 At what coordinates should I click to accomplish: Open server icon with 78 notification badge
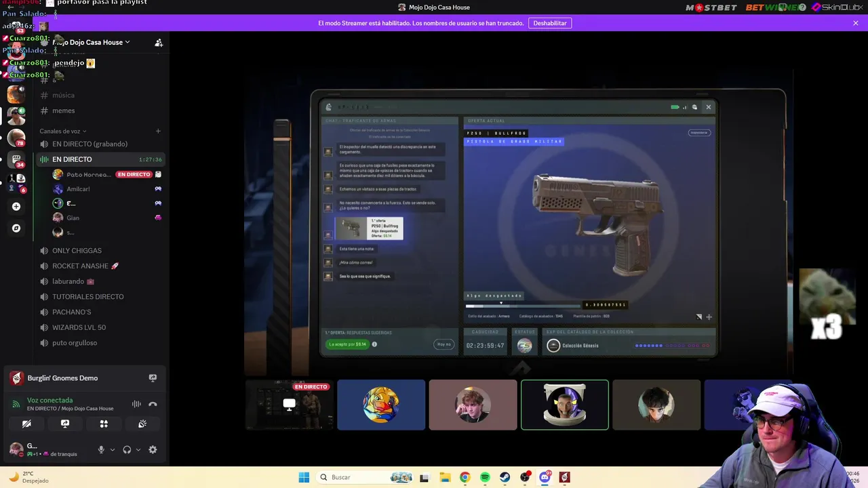click(x=16, y=138)
